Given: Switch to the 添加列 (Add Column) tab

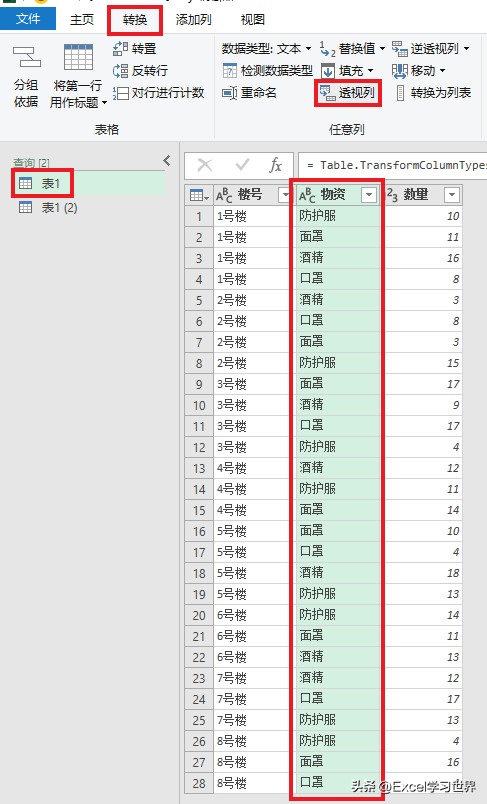Looking at the screenshot, I should [x=193, y=20].
